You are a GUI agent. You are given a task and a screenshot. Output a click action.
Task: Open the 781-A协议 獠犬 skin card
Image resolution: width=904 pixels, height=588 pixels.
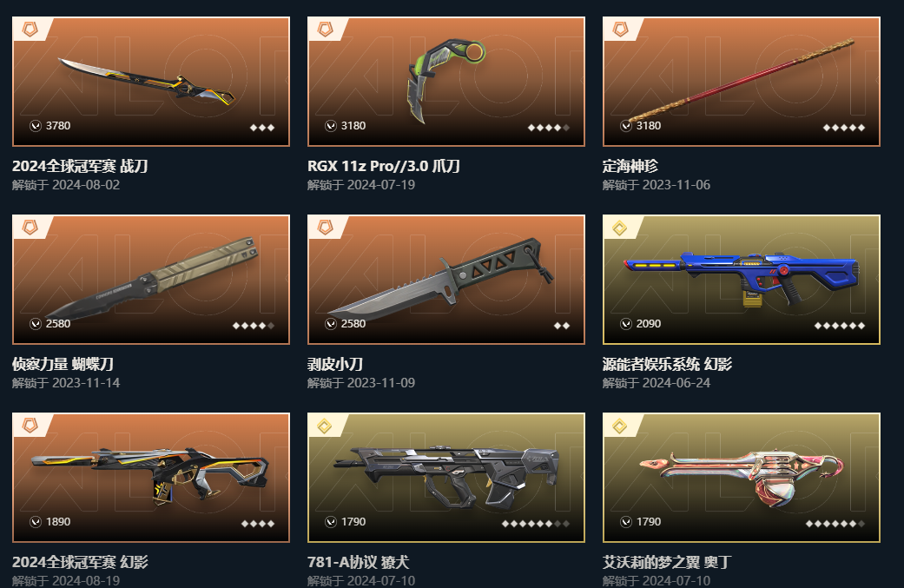pos(446,478)
